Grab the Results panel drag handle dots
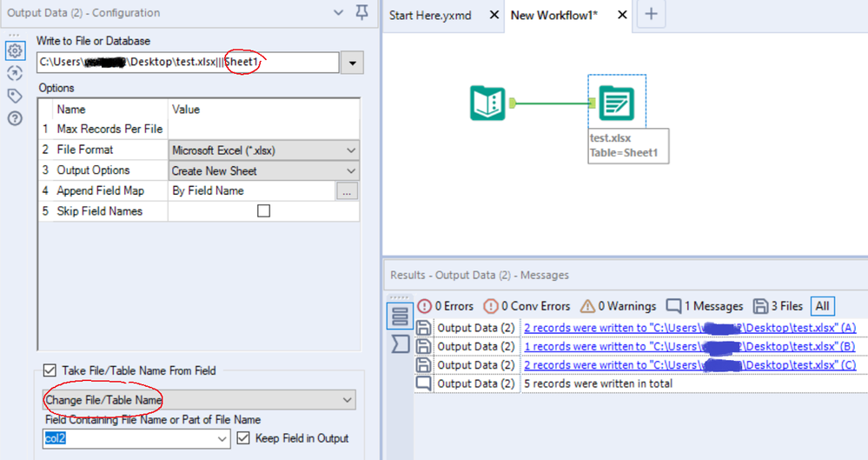 [399, 297]
